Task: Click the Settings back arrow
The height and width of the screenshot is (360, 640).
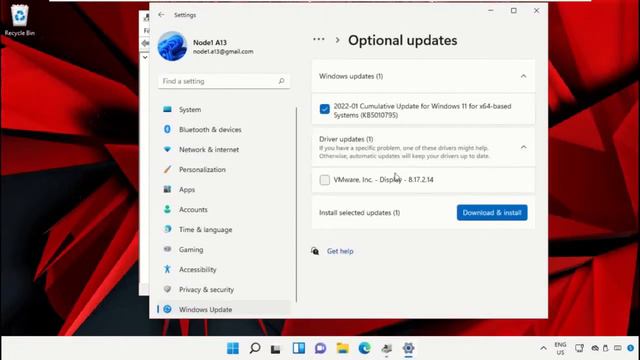Action: [x=161, y=15]
